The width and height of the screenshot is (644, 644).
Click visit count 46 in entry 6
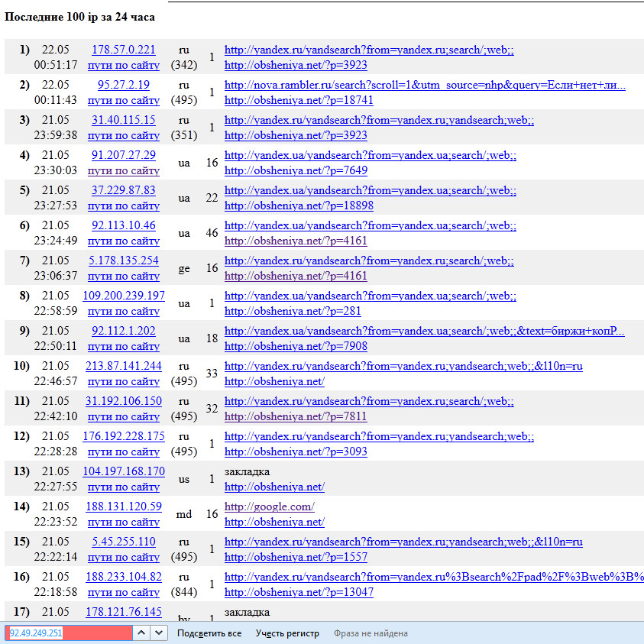click(x=212, y=233)
